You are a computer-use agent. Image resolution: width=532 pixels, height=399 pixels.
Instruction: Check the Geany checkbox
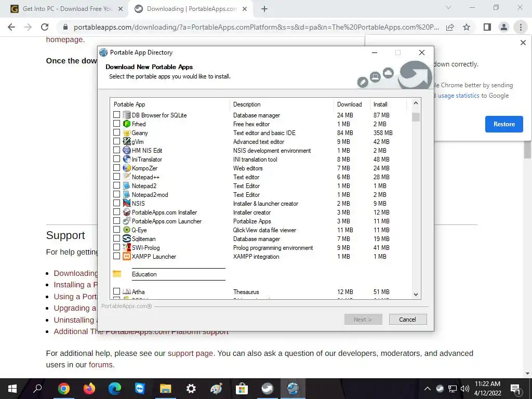116,132
